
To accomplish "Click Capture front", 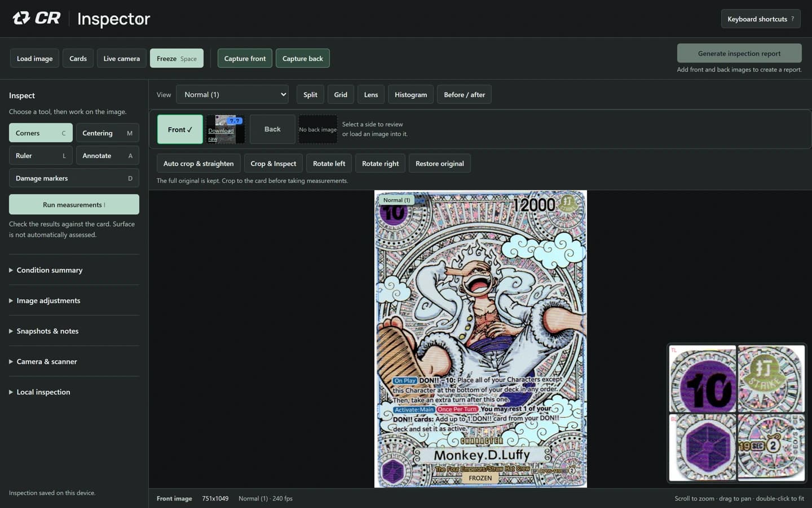I will pyautogui.click(x=245, y=58).
